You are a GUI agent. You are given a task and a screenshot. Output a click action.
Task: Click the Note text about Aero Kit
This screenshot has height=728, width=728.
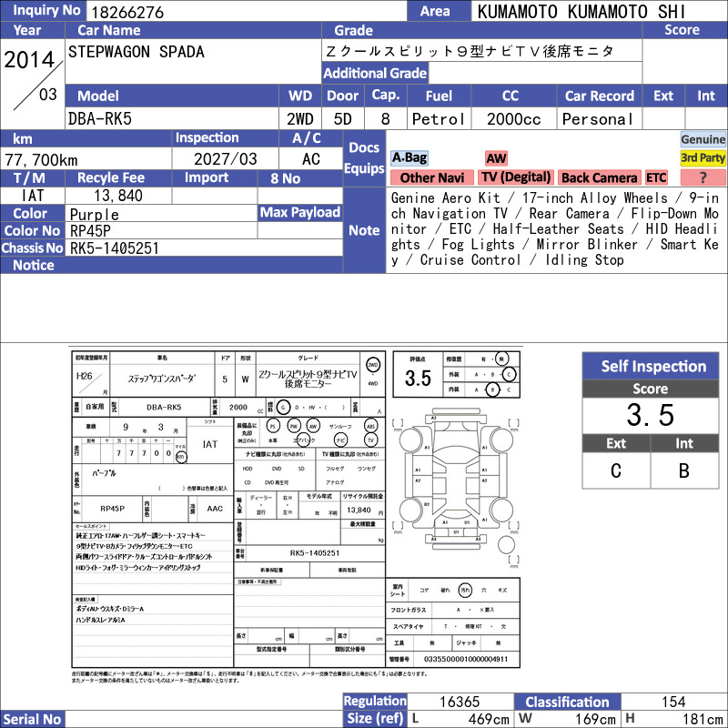(x=555, y=229)
